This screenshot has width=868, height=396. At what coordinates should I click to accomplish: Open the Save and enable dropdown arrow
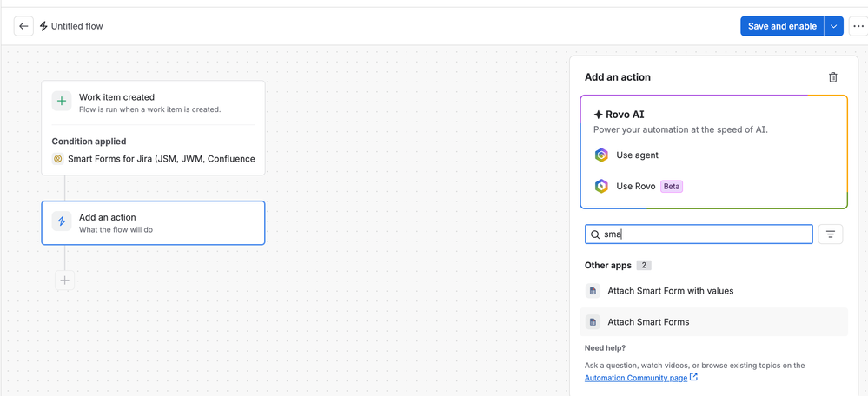[833, 26]
